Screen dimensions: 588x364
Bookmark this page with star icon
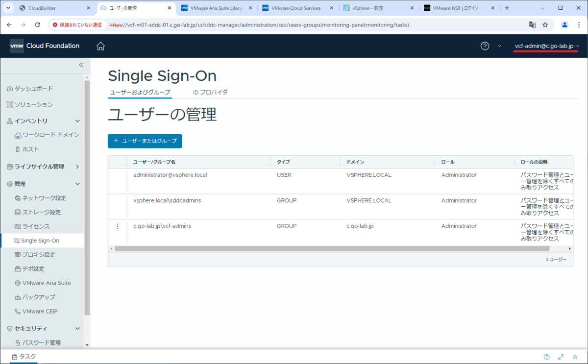tap(545, 24)
